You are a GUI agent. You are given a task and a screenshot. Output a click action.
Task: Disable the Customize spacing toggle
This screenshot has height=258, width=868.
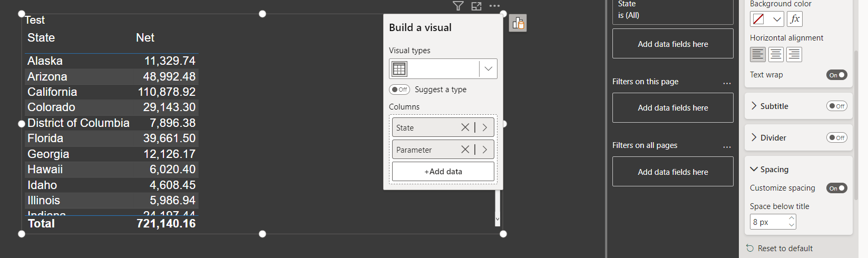tap(837, 188)
